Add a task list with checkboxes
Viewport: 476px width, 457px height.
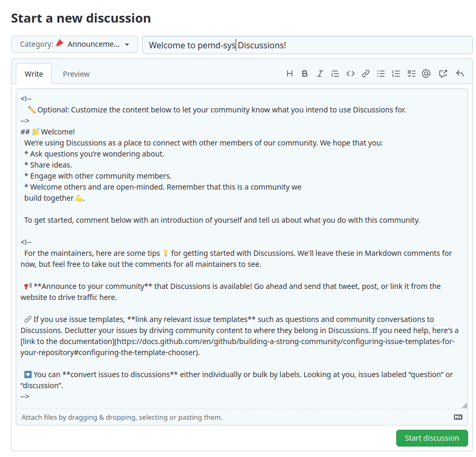411,74
